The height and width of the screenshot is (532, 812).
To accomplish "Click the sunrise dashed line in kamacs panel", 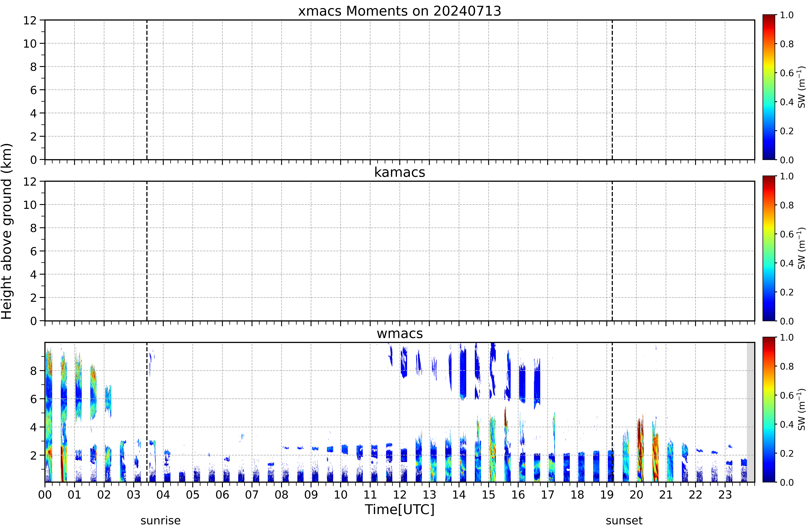I will (147, 251).
